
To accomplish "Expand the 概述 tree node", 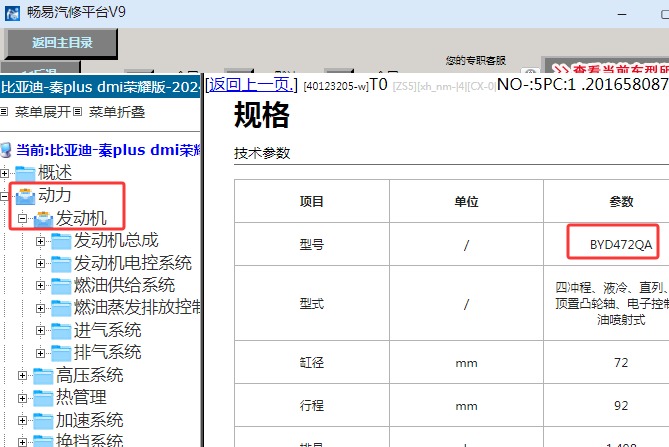I will click(x=4, y=173).
